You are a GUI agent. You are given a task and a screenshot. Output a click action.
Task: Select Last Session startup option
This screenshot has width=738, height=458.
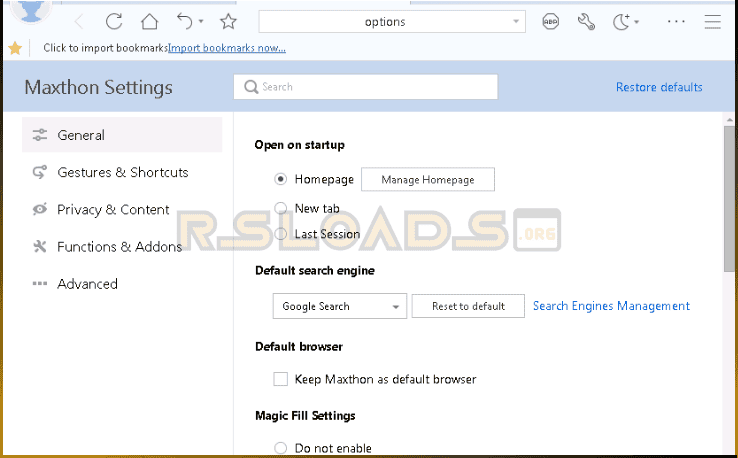point(281,234)
